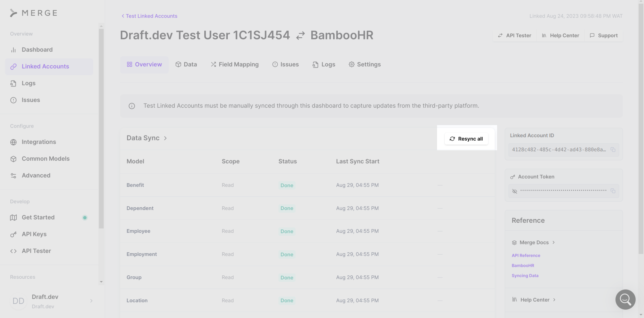The image size is (644, 318).
Task: Open the Syncing Data reference link
Action: click(x=525, y=276)
